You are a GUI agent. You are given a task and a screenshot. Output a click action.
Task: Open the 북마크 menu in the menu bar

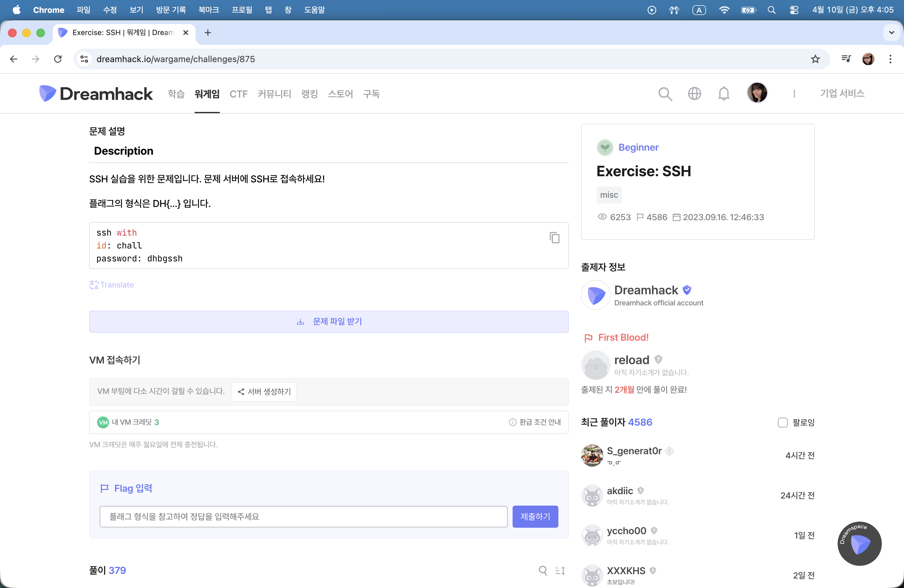tap(208, 10)
